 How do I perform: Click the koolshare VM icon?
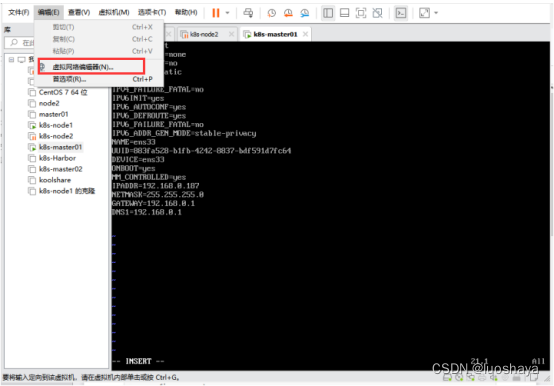tap(32, 180)
